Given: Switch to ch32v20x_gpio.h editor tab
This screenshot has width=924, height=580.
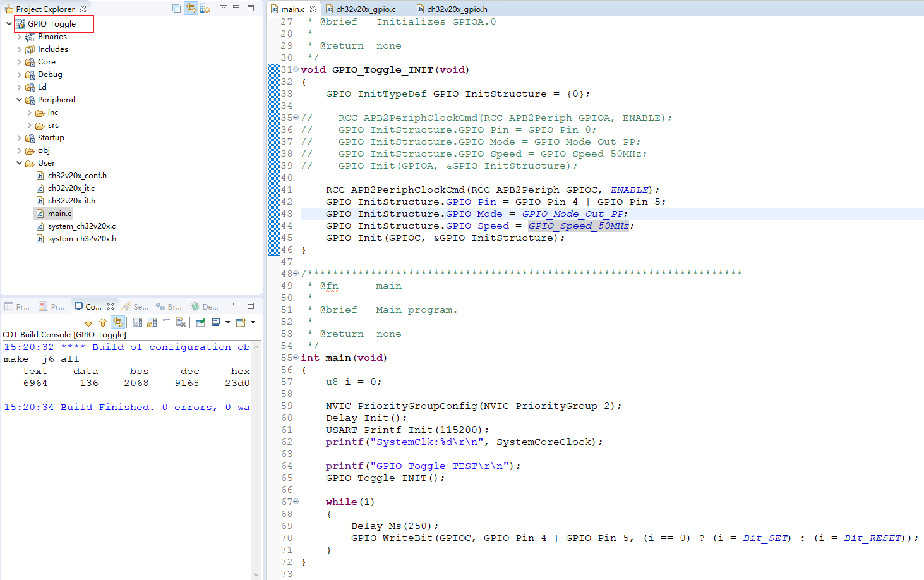Looking at the screenshot, I should (x=456, y=9).
